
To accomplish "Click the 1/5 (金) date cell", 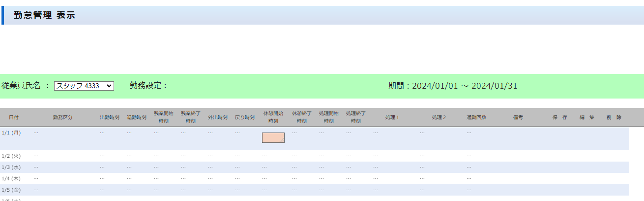I will (11, 190).
